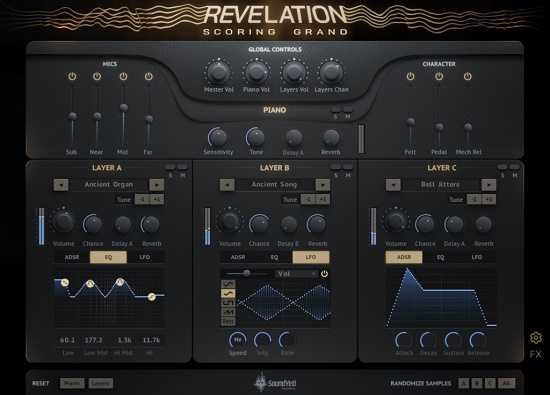The image size is (550, 395).
Task: Select the random LFO waveform
Action: 228,321
